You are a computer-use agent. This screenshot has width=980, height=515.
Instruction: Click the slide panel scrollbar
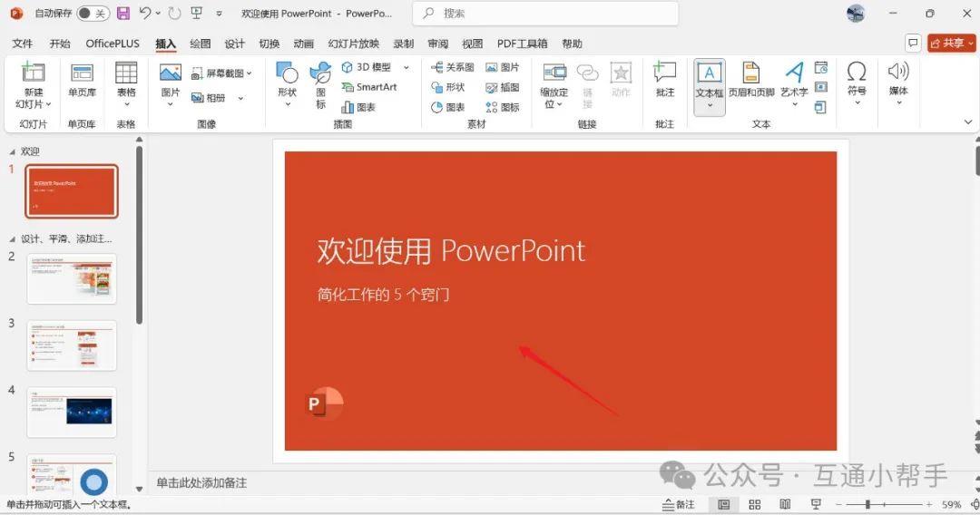click(139, 236)
